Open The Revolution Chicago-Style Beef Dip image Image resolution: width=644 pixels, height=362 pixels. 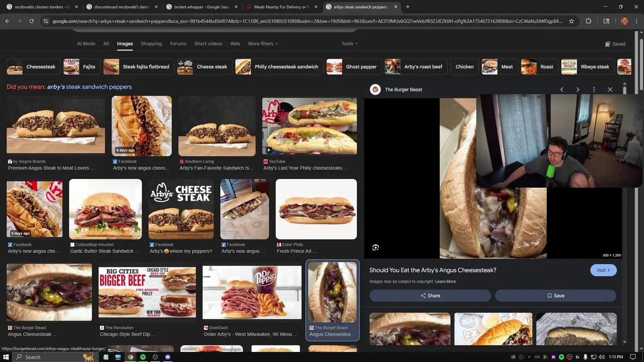pyautogui.click(x=147, y=293)
